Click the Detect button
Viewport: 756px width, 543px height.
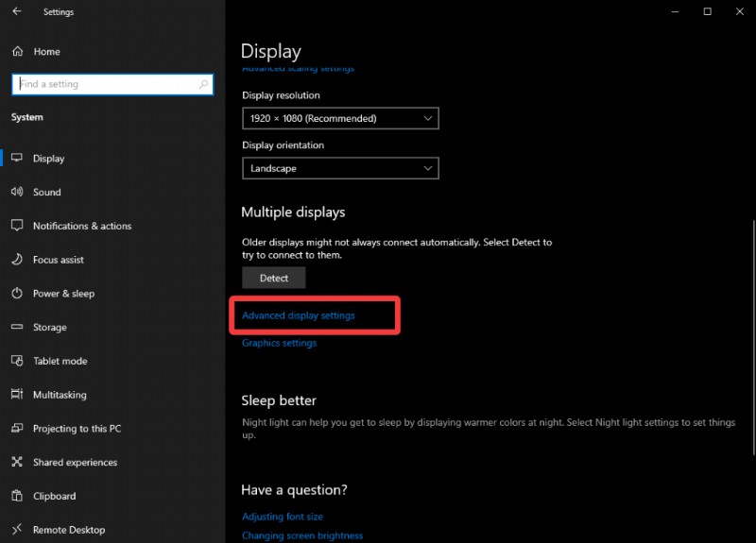pyautogui.click(x=274, y=278)
